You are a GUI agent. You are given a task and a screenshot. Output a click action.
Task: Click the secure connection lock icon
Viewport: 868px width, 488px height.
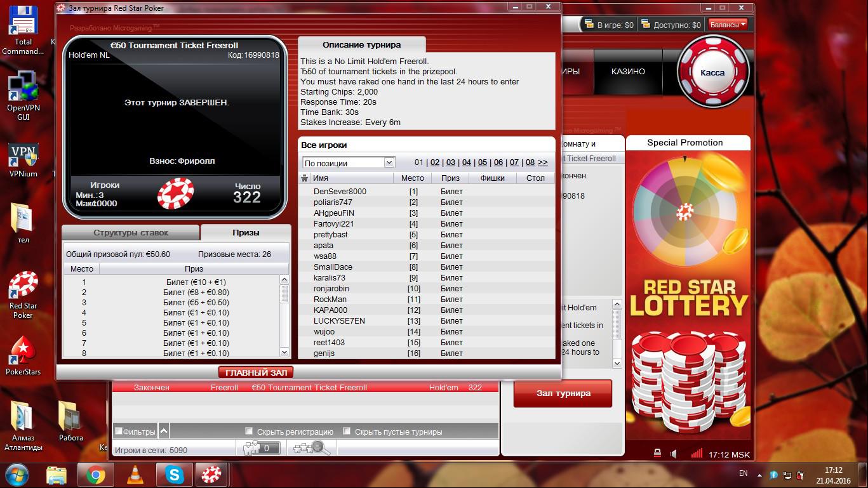coord(657,454)
